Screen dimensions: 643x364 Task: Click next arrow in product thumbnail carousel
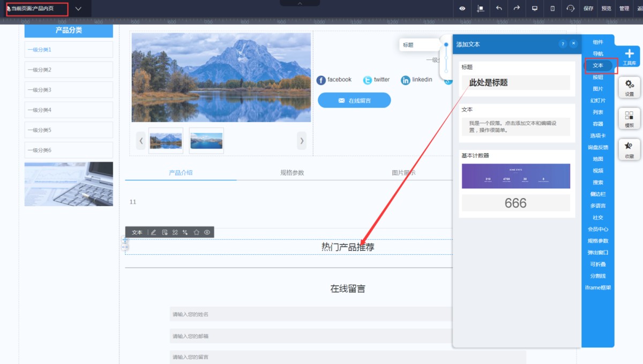pos(302,141)
